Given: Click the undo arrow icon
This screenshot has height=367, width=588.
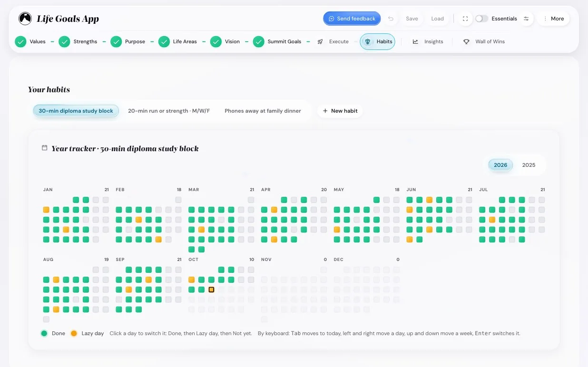Looking at the screenshot, I should coord(391,19).
